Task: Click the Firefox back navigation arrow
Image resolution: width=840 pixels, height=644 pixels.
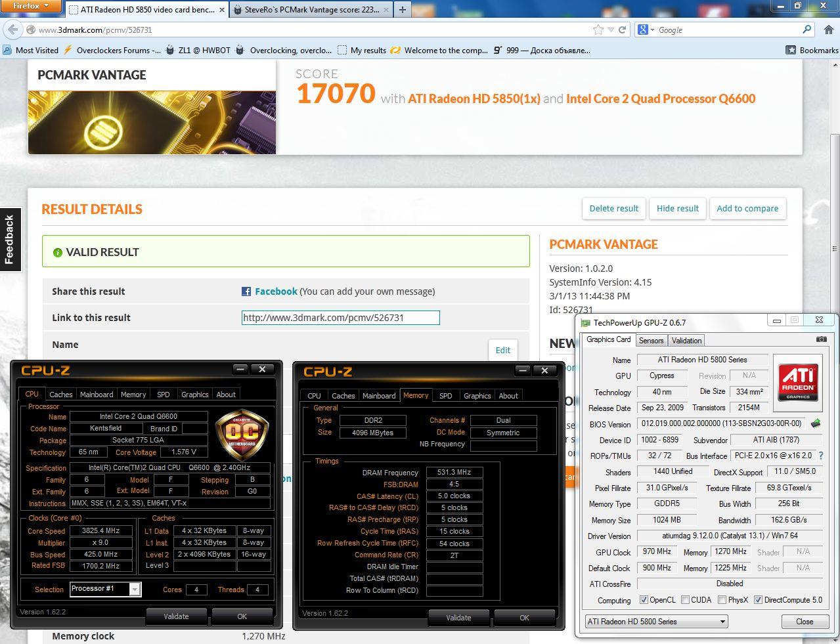Action: 13,30
